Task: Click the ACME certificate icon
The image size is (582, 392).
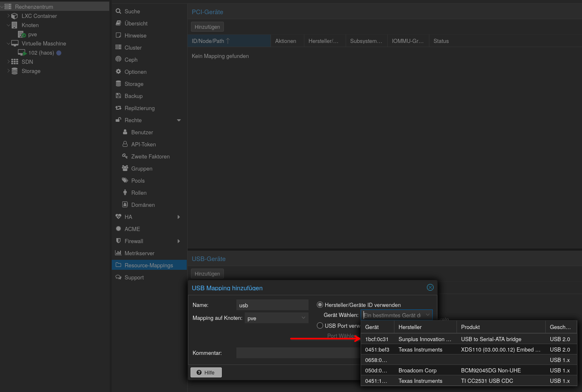Action: [x=118, y=229]
